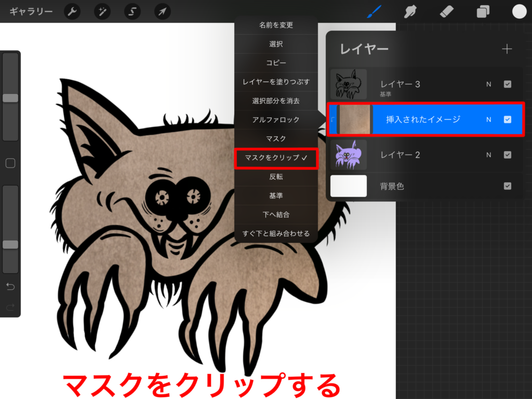Choose アルファロック menu entry
Viewport: 532px width, 399px height.
[276, 120]
